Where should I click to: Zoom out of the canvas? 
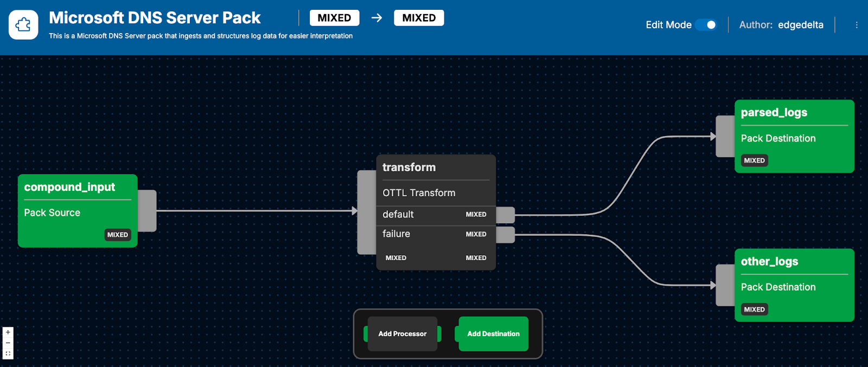pyautogui.click(x=8, y=343)
